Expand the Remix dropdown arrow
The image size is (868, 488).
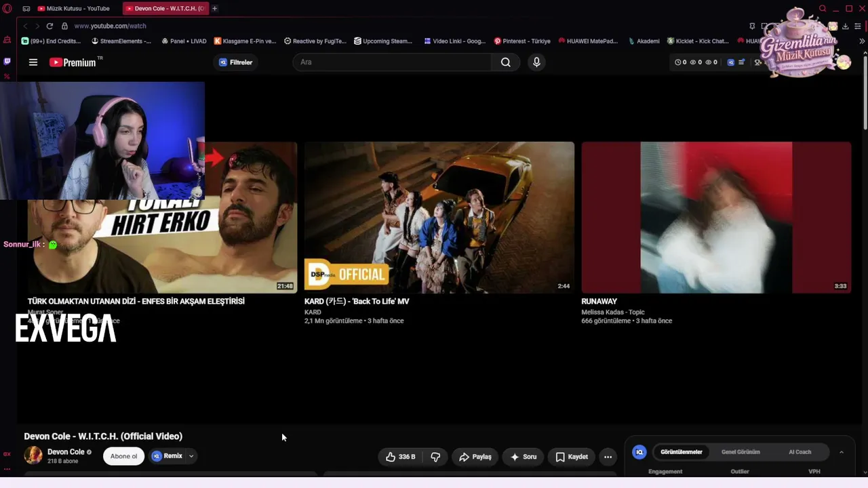pyautogui.click(x=191, y=456)
